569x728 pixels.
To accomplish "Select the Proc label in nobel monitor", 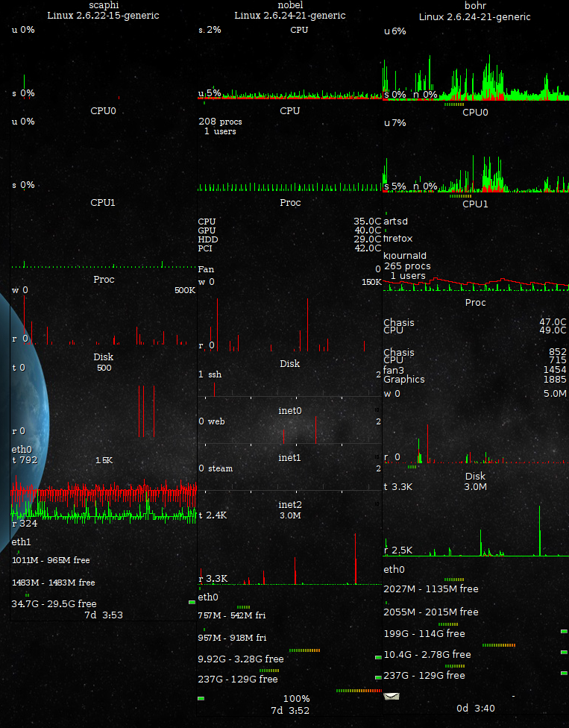I will click(290, 202).
